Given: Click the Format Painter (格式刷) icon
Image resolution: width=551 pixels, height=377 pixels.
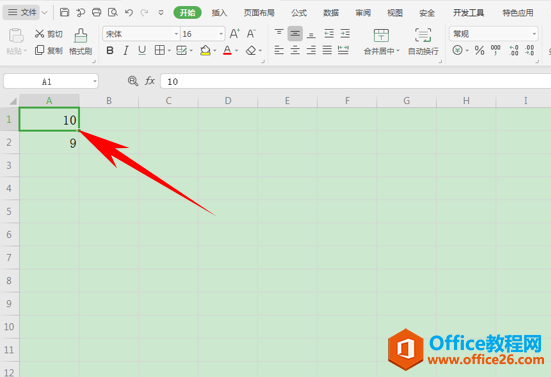Looking at the screenshot, I should pos(80,36).
